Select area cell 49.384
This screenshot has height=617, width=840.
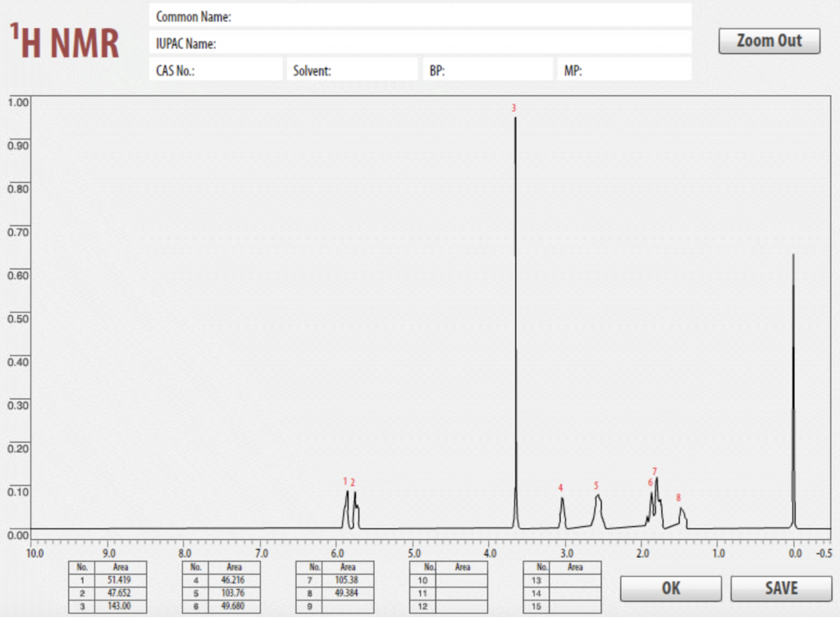tap(348, 593)
